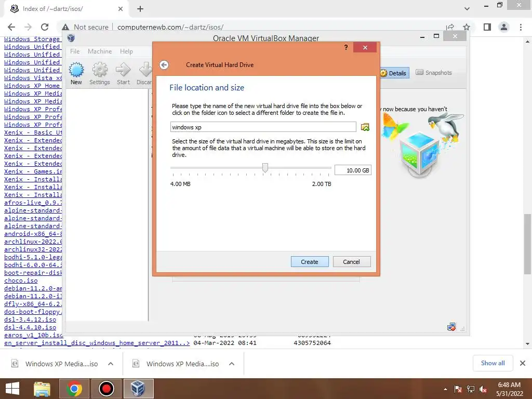Open the Windows Start menu
The height and width of the screenshot is (399, 532).
[x=12, y=389]
